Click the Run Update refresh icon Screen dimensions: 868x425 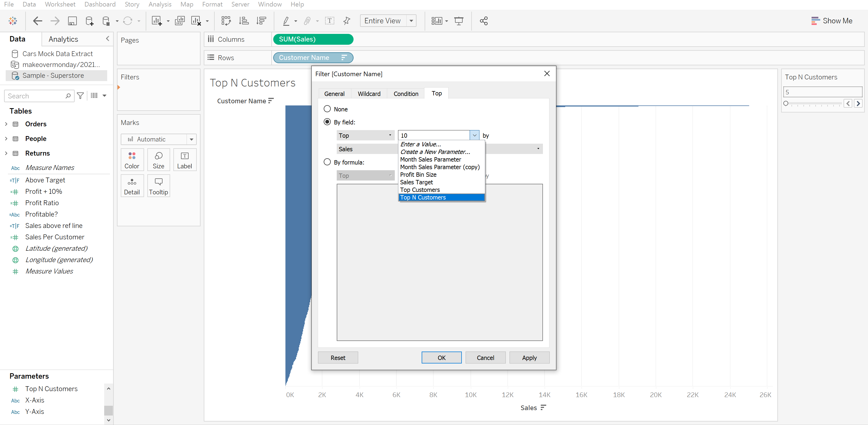(x=128, y=21)
